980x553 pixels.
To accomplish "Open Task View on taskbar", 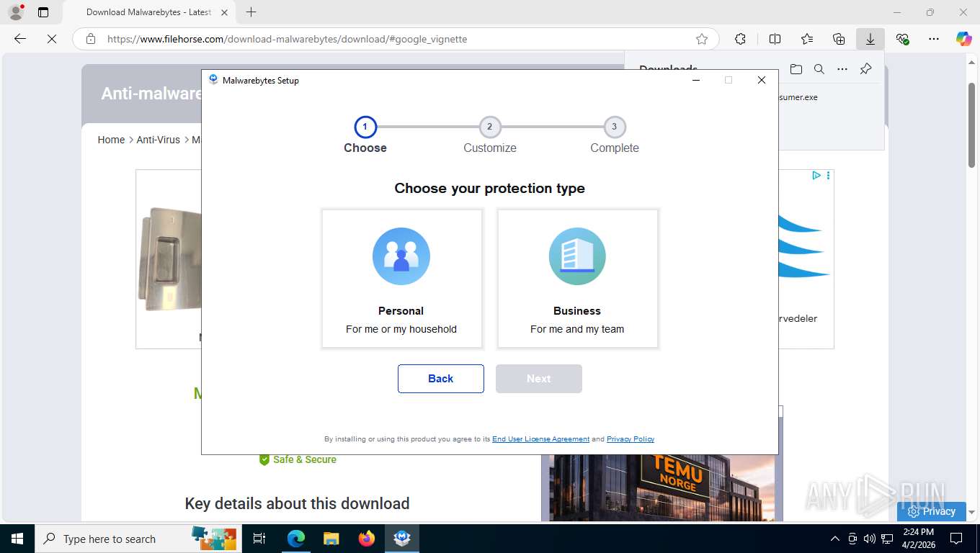I will pos(259,539).
